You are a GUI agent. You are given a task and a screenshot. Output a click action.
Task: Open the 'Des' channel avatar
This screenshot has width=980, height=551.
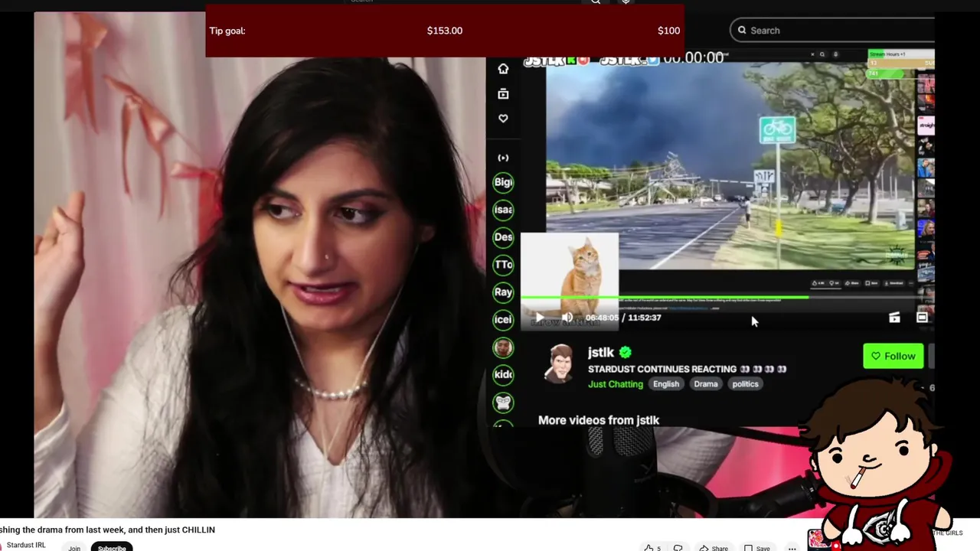[503, 237]
